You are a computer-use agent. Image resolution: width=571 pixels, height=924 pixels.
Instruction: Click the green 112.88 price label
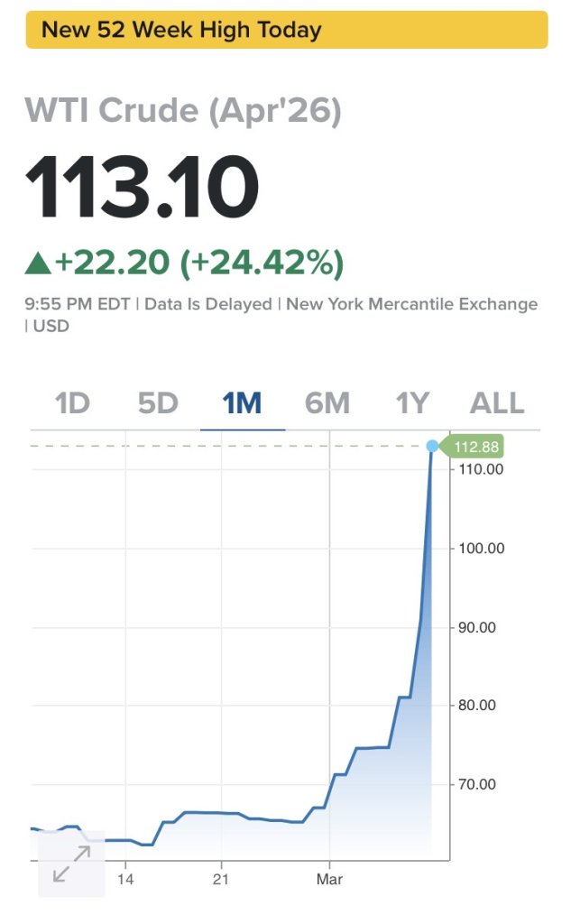474,447
